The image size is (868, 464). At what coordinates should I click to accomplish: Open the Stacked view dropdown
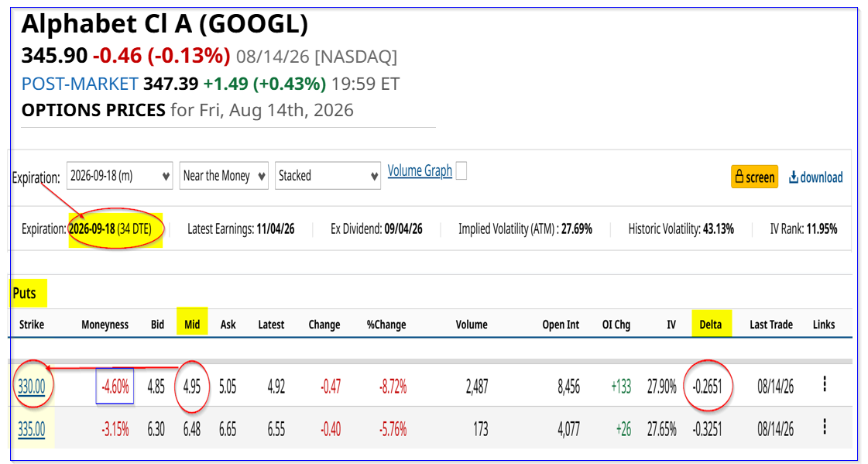328,176
